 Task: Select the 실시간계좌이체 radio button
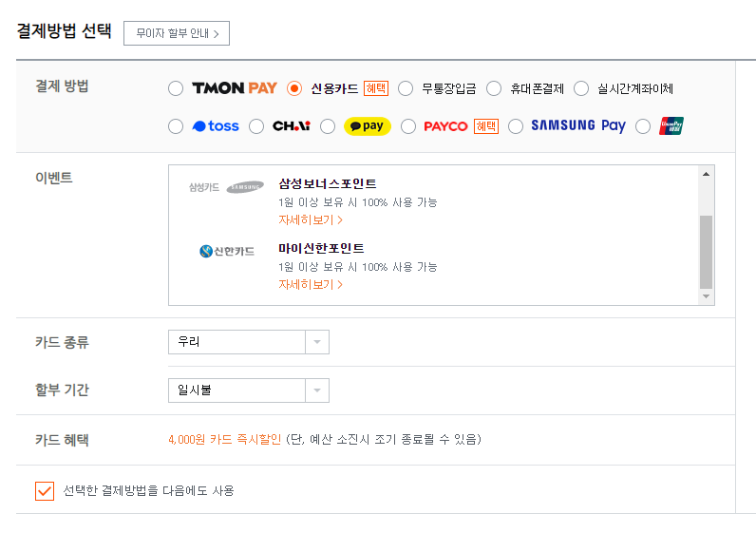click(x=581, y=88)
